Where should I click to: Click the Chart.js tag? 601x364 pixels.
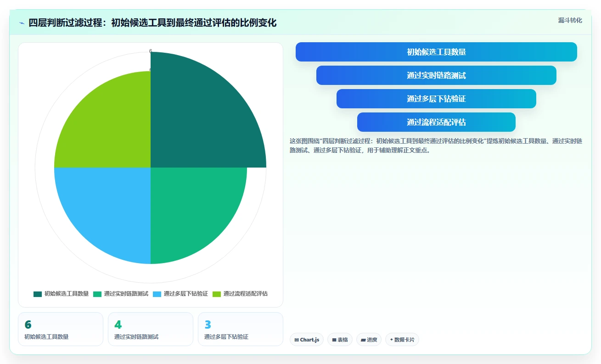[307, 340]
